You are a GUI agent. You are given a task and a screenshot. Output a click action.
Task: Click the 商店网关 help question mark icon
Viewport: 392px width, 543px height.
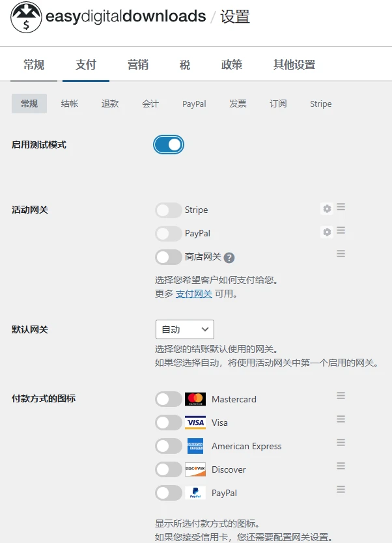229,258
